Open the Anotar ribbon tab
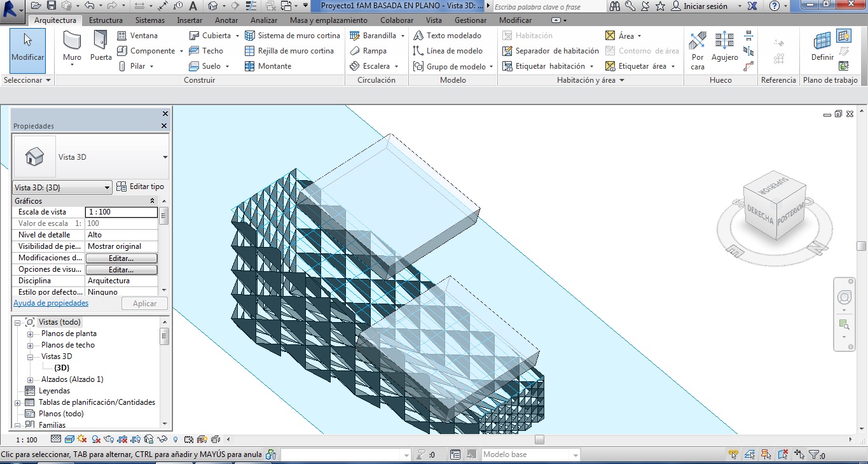Image resolution: width=868 pixels, height=464 pixels. pos(226,20)
